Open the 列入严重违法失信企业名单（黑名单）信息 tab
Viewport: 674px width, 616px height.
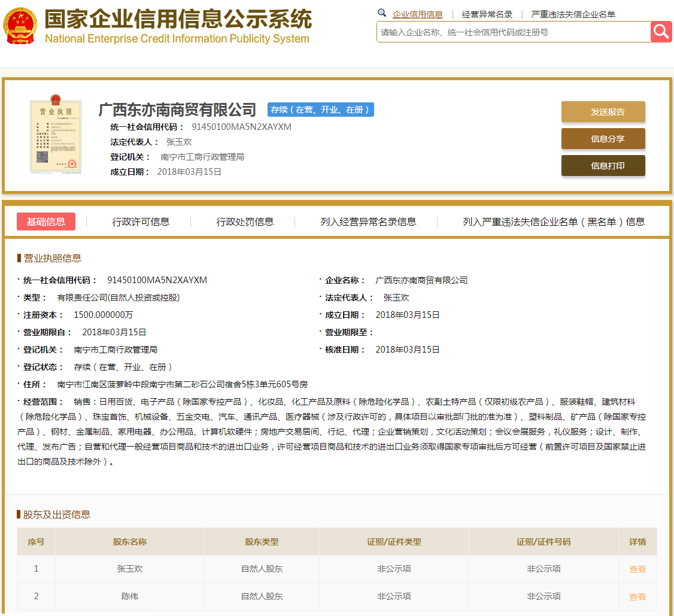554,221
